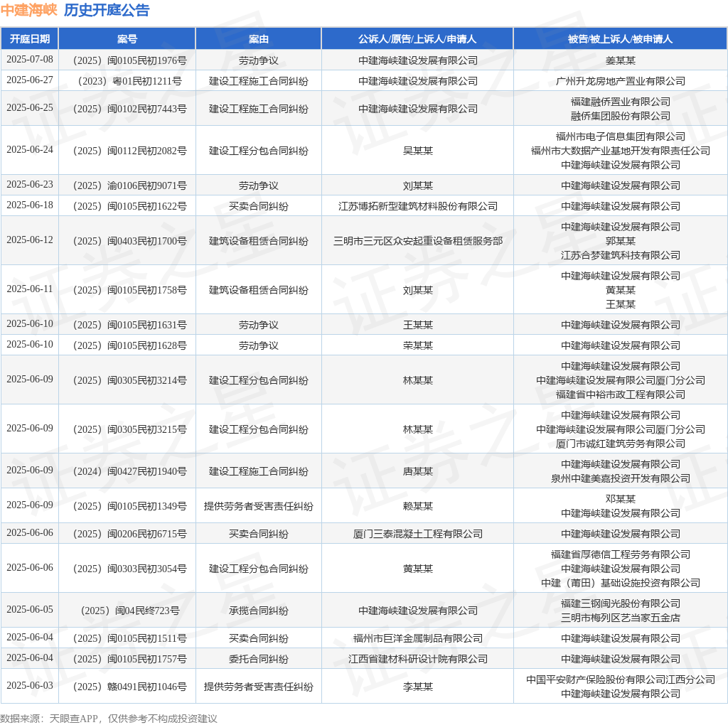Viewport: 728px width, 725px height.
Task: Click cause 承揽合同纠纷
Action: [258, 611]
